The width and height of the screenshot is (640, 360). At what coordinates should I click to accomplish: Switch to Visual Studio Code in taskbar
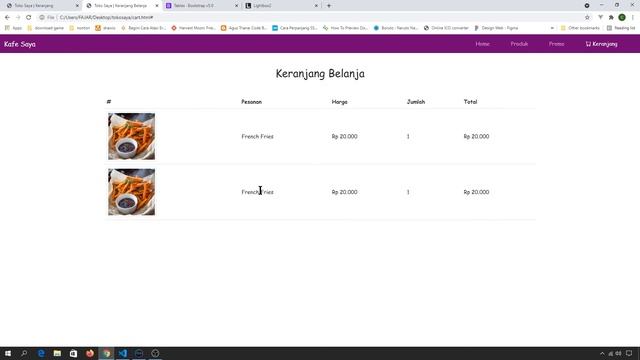click(x=122, y=353)
